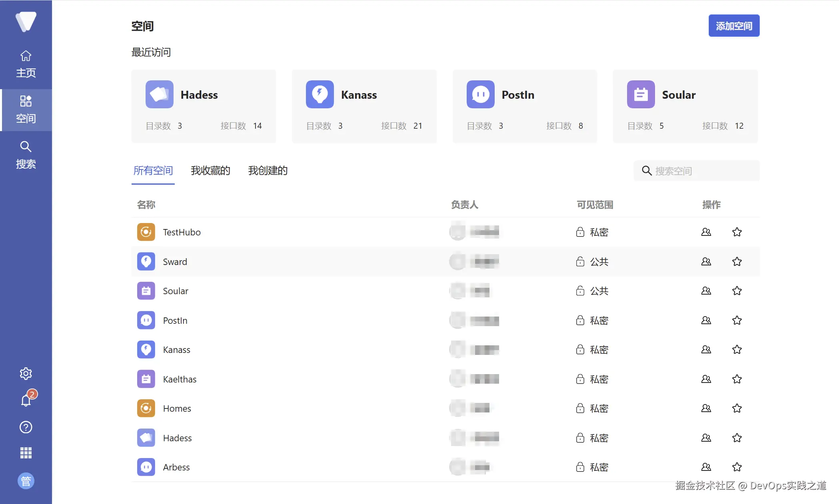Click the 管 admin avatar at sidebar bottom
The height and width of the screenshot is (504, 839).
26,481
